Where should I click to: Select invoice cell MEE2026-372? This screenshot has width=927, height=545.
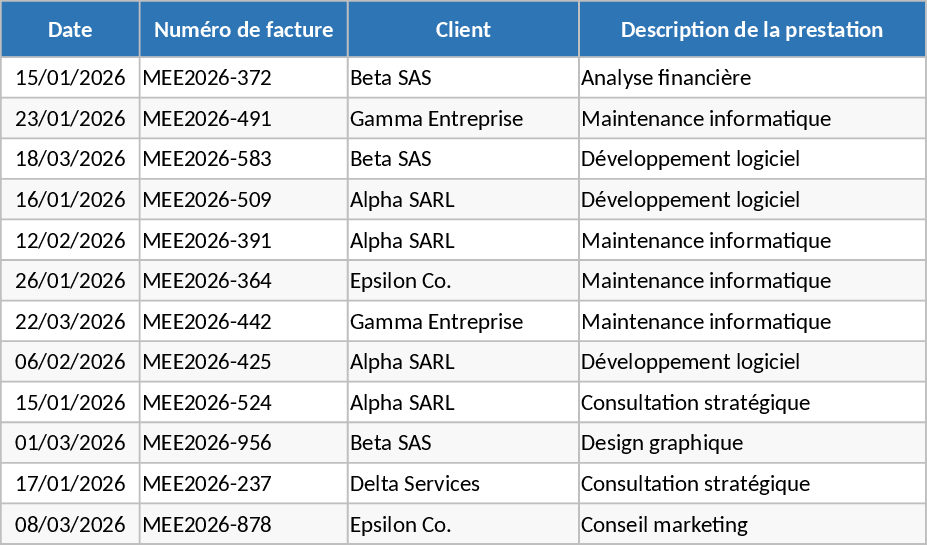[x=207, y=78]
